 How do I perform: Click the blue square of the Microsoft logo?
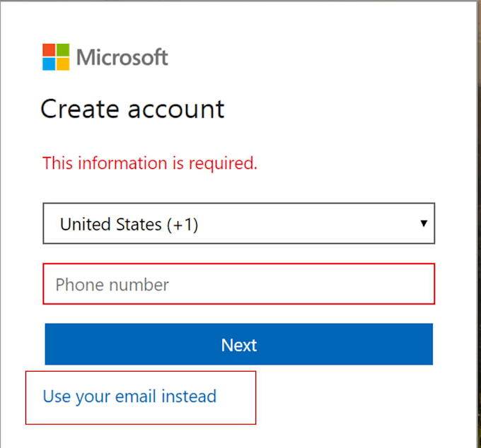click(x=49, y=64)
